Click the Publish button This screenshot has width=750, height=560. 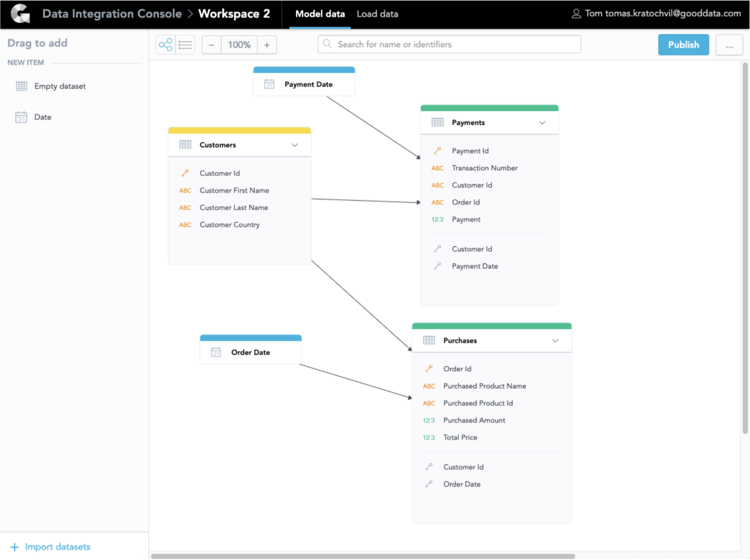point(683,44)
